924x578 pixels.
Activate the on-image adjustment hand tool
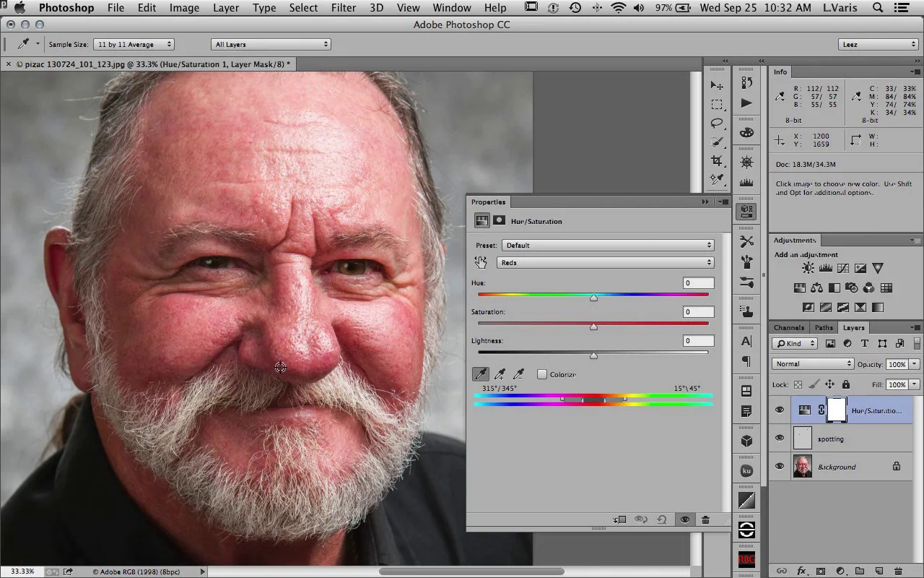[x=481, y=262]
